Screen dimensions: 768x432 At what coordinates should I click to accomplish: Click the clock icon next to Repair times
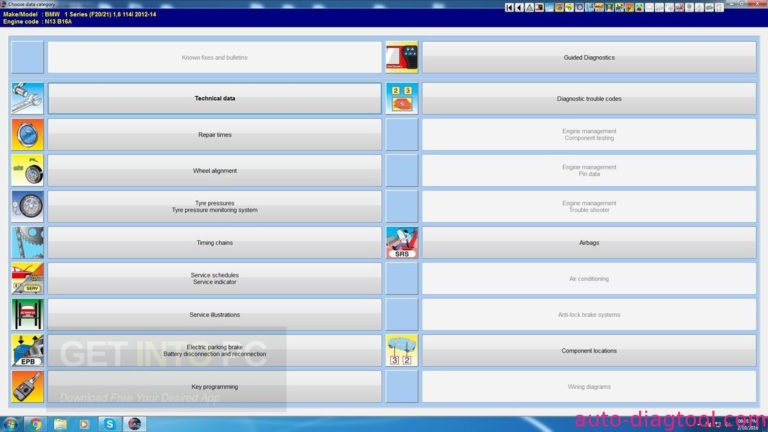click(x=27, y=135)
